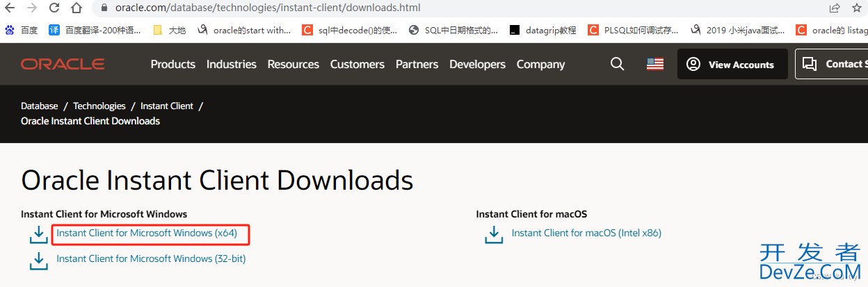Image resolution: width=868 pixels, height=287 pixels.
Task: Click the download icon beside Windows (x64)
Action: pyautogui.click(x=39, y=235)
